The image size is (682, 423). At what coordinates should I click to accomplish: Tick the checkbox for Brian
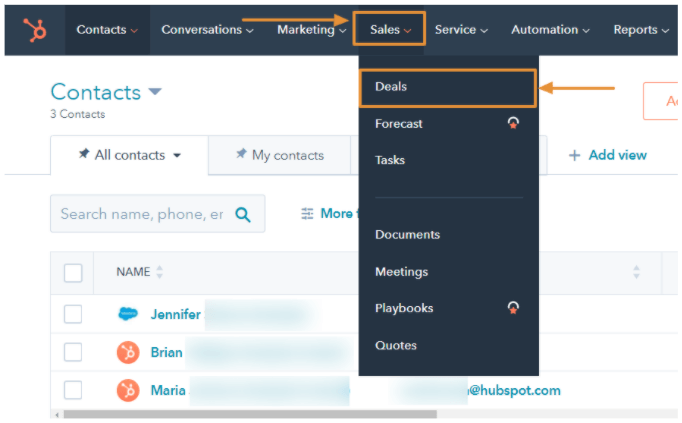[73, 352]
